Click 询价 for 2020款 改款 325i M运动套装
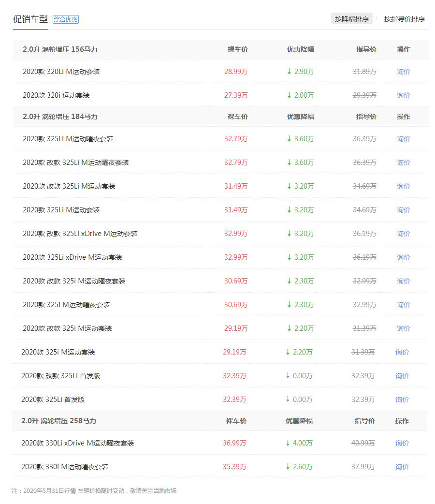This screenshot has height=504, width=435. (403, 328)
